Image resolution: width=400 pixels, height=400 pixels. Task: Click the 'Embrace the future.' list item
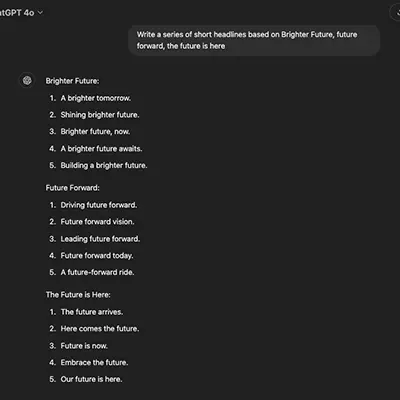tap(94, 362)
